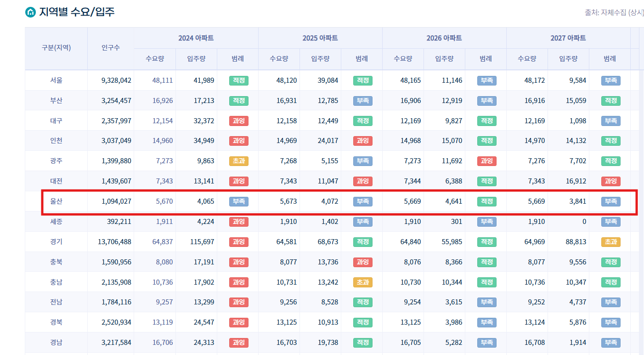644x355 pixels.
Task: Click 서울 2025 move-in value 39,084
Action: pos(328,80)
